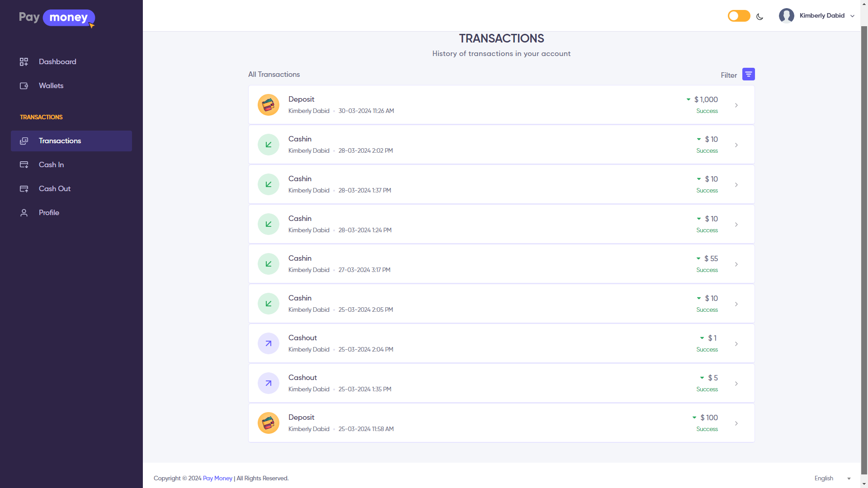
Task: Click the $1 Cashout purple arrow icon
Action: tap(268, 343)
